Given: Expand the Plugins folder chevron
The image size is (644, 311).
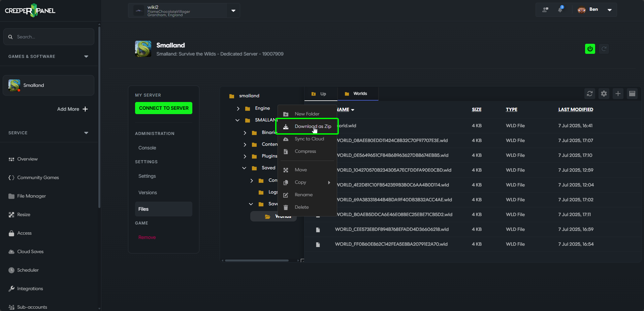Looking at the screenshot, I should (245, 156).
